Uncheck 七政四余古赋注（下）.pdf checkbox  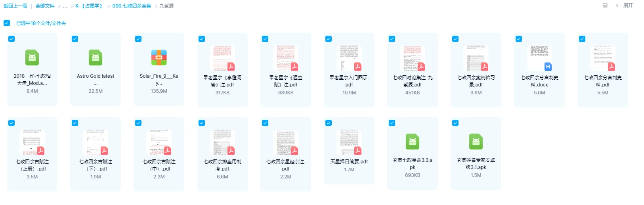75,123
